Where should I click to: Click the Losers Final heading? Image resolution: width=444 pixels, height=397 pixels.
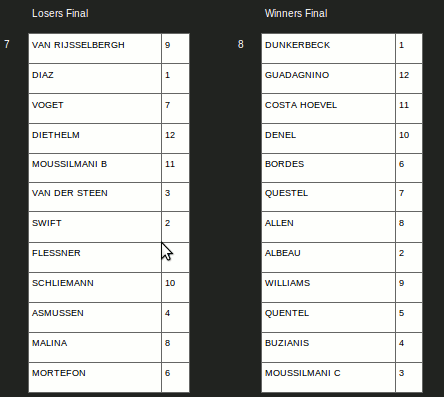(60, 13)
